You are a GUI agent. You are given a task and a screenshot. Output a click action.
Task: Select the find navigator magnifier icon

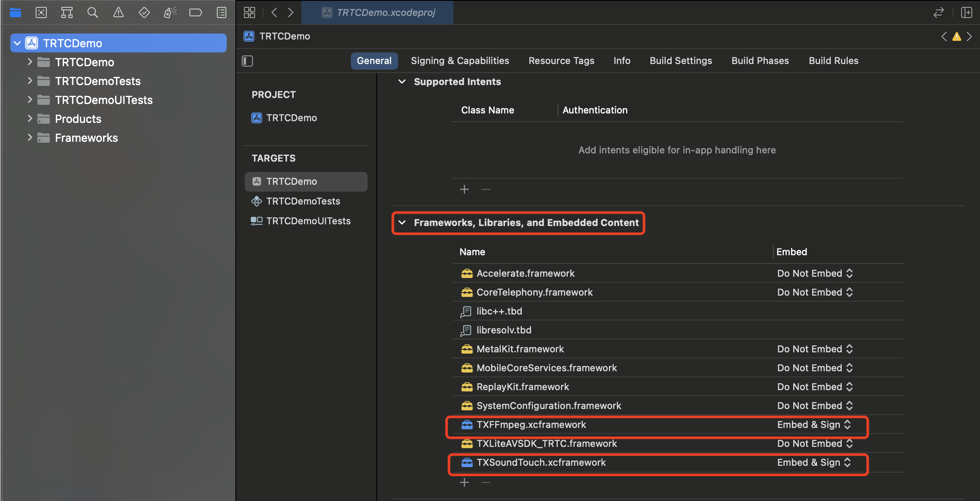coord(92,12)
